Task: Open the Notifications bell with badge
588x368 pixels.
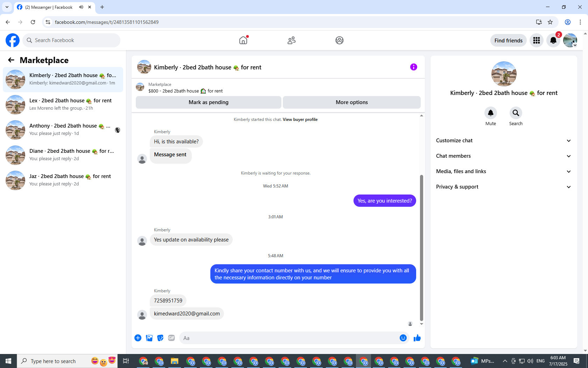Action: [x=553, y=40]
